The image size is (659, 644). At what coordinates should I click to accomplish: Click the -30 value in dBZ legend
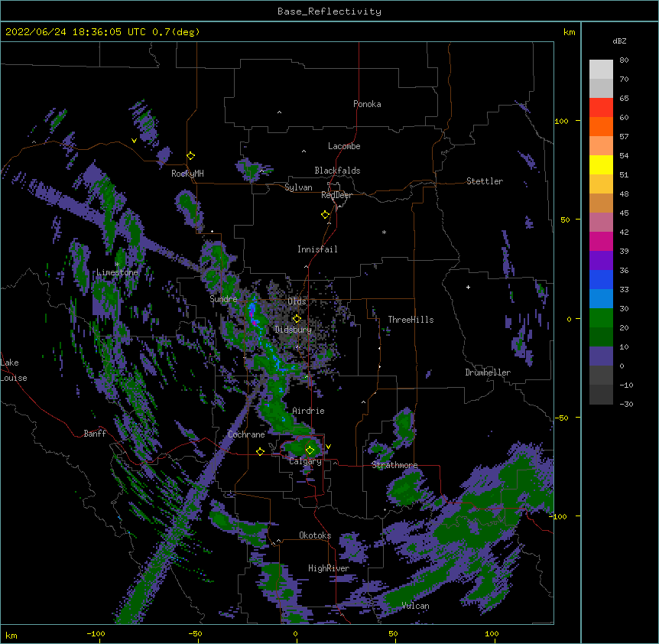point(626,404)
